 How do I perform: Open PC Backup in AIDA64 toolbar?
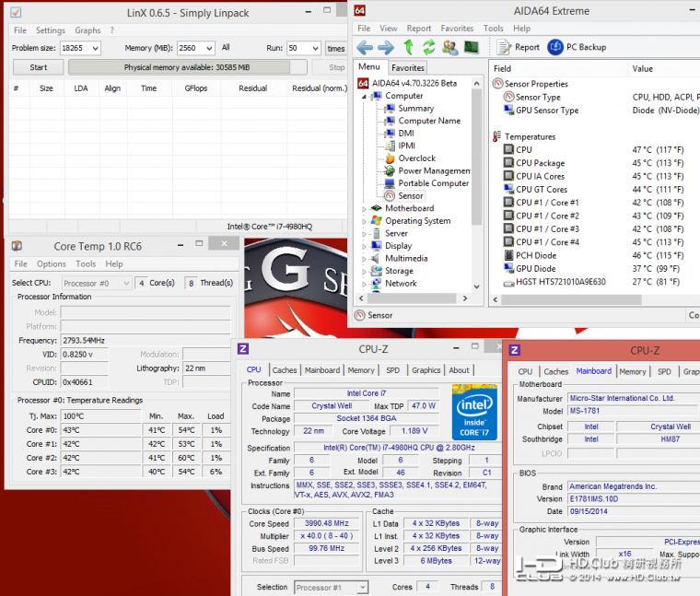click(x=577, y=47)
